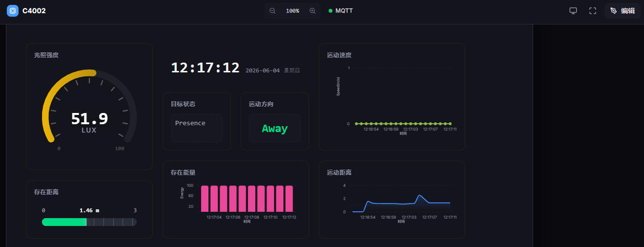Click the 运动距离 chart title
This screenshot has height=247, width=644.
click(339, 173)
